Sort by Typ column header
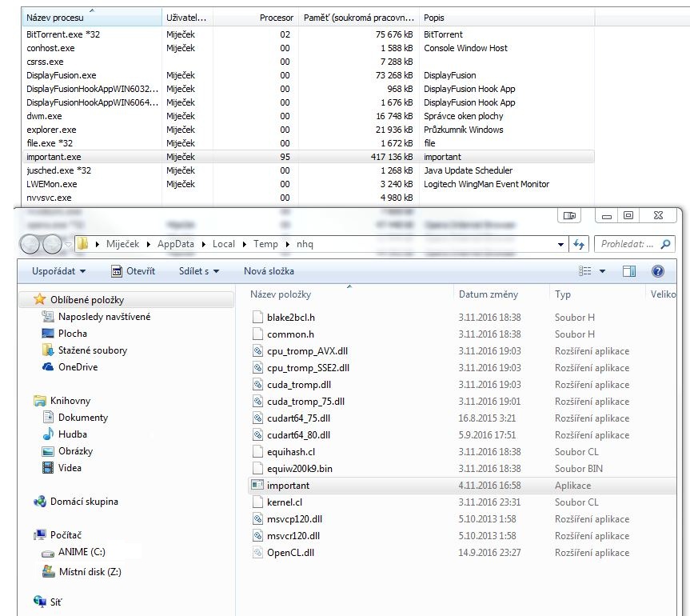The image size is (690, 616). point(597,294)
